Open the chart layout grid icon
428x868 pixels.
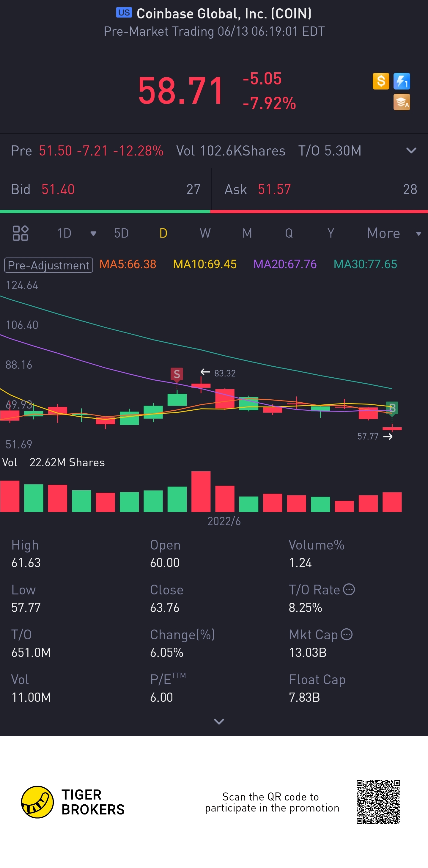click(20, 233)
